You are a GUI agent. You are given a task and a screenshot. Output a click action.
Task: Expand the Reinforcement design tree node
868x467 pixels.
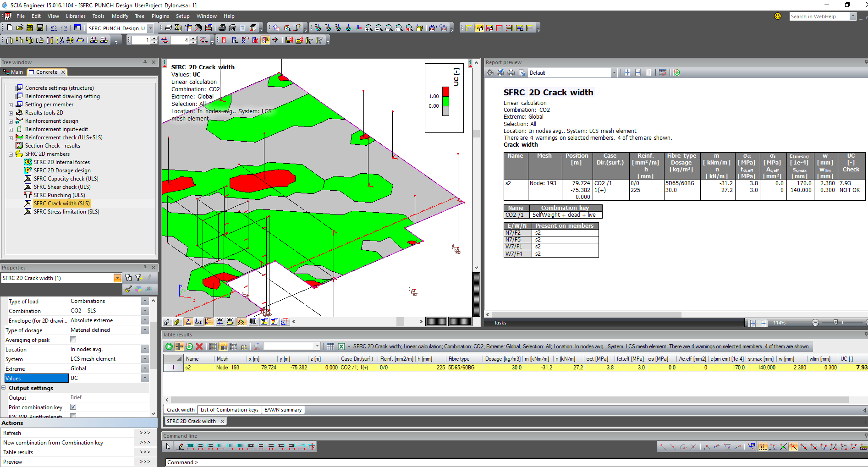coord(11,121)
